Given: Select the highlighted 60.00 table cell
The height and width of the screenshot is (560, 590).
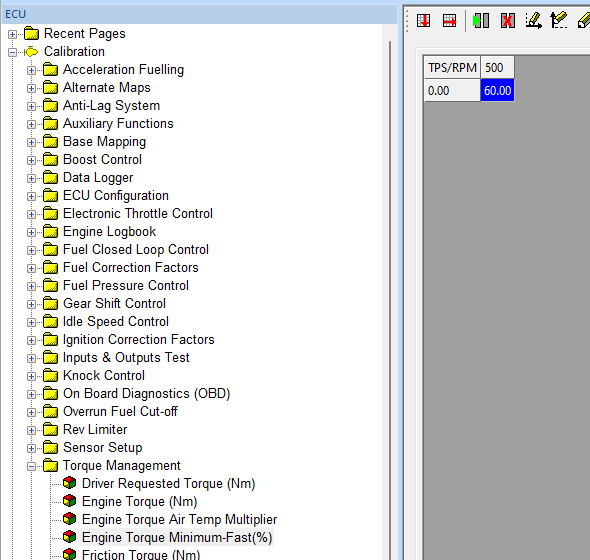Looking at the screenshot, I should point(497,90).
